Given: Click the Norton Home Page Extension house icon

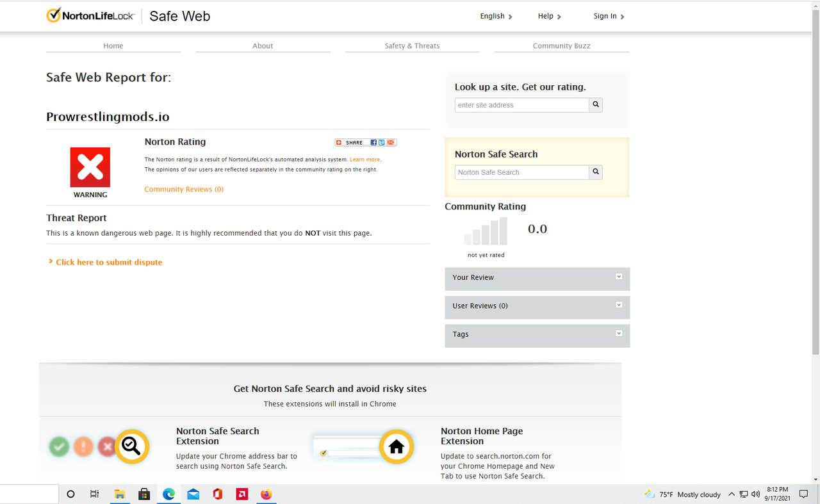Looking at the screenshot, I should tap(397, 446).
